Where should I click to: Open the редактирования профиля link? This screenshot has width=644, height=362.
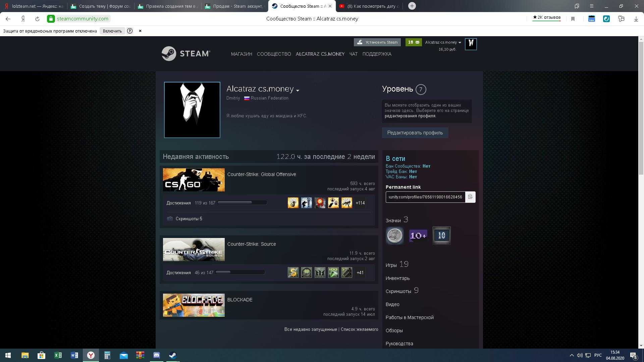point(410,116)
